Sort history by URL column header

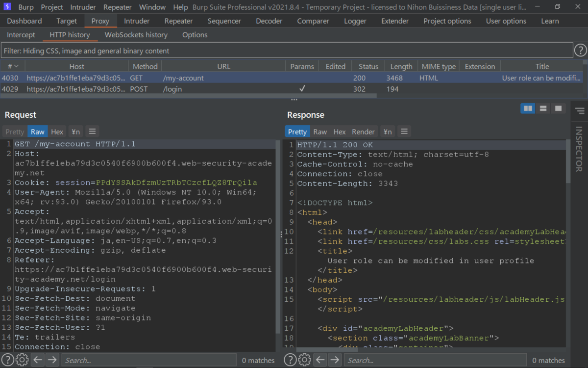tap(224, 66)
